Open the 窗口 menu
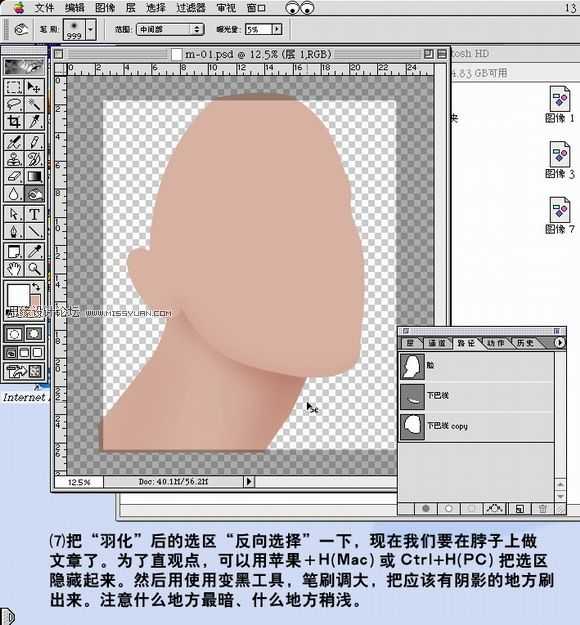This screenshot has height=625, width=580. [x=256, y=8]
